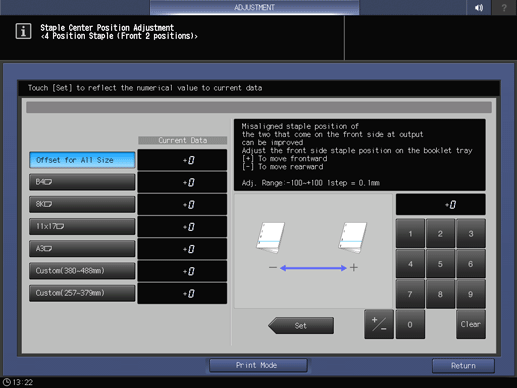This screenshot has height=388, width=517.
Task: Select Custom(380~488mm) size
Action: [82, 271]
